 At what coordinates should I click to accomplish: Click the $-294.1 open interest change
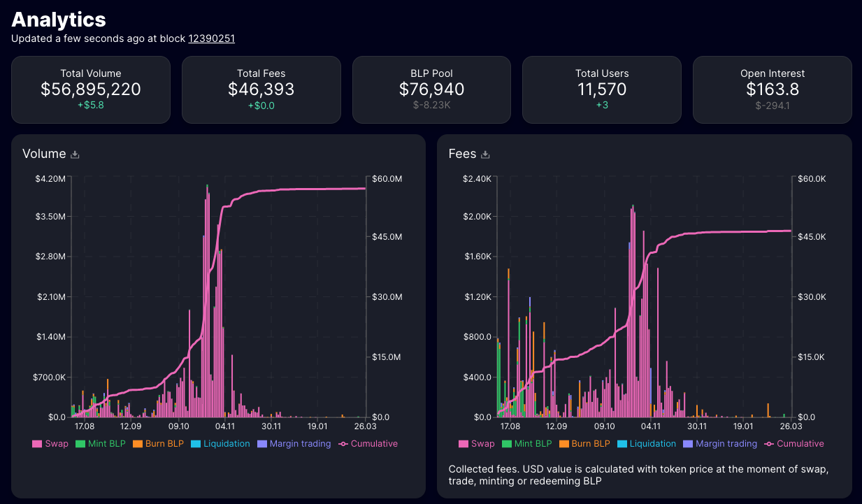[x=773, y=106]
